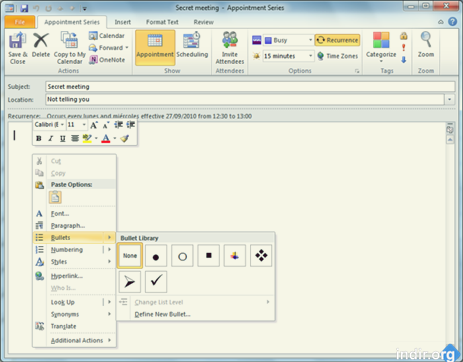Choose the arrowhead bullet style

point(130,282)
